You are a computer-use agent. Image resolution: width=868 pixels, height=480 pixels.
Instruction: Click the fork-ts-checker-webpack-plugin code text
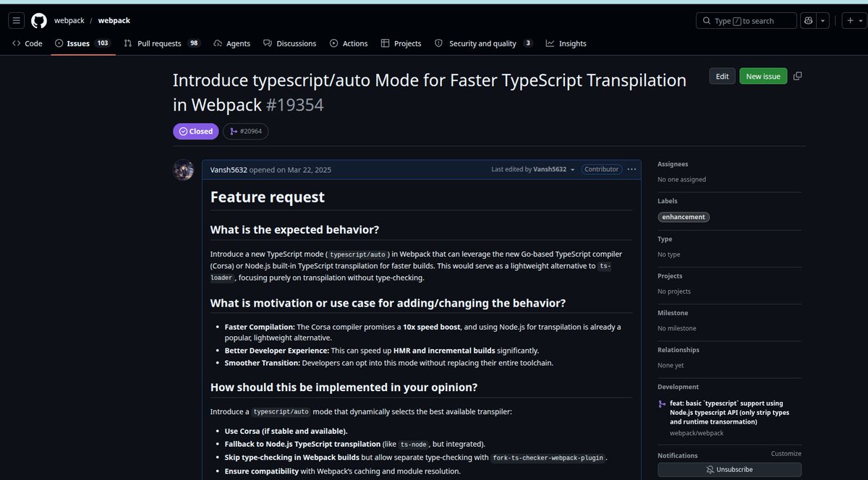coord(548,458)
